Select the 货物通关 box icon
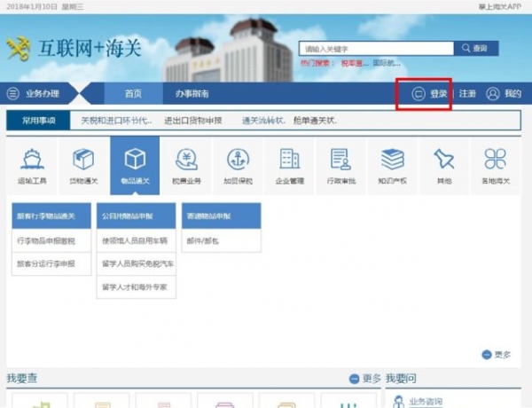Screen dimensions: 532x408 tap(83, 165)
